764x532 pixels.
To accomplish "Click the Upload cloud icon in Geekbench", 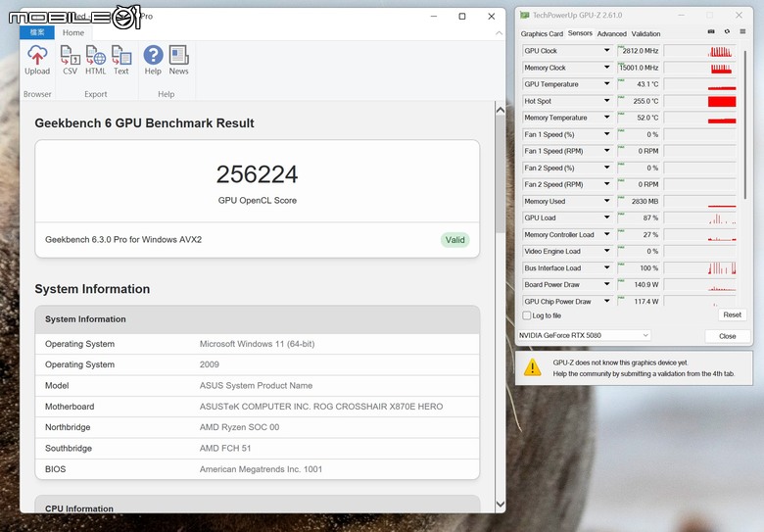I will pyautogui.click(x=37, y=55).
